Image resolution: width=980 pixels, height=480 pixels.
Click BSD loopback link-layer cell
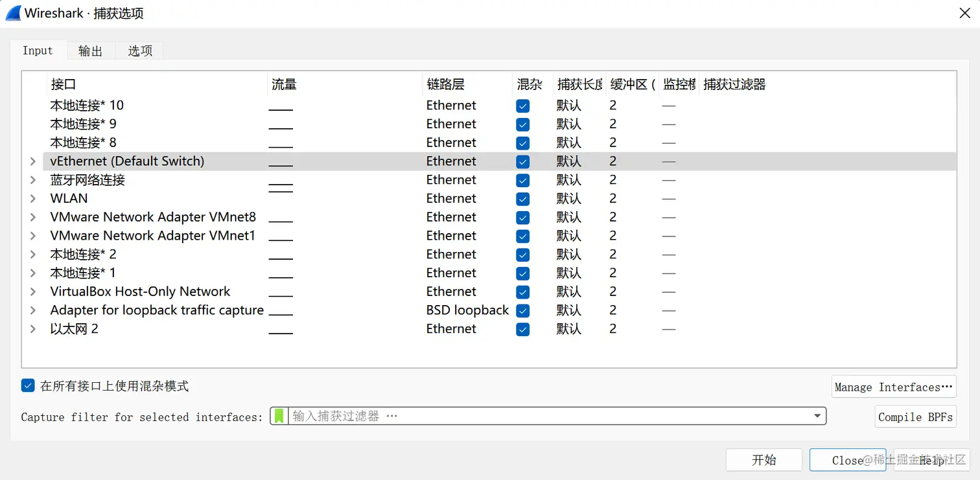pyautogui.click(x=467, y=311)
